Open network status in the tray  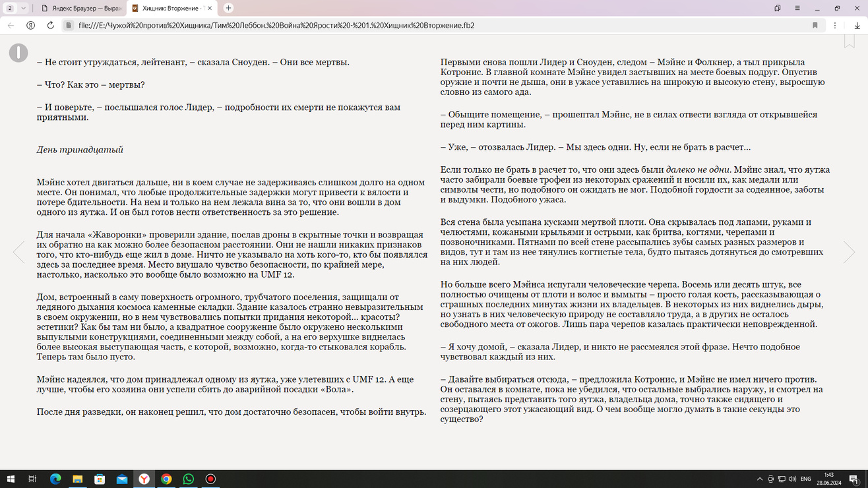pyautogui.click(x=782, y=479)
